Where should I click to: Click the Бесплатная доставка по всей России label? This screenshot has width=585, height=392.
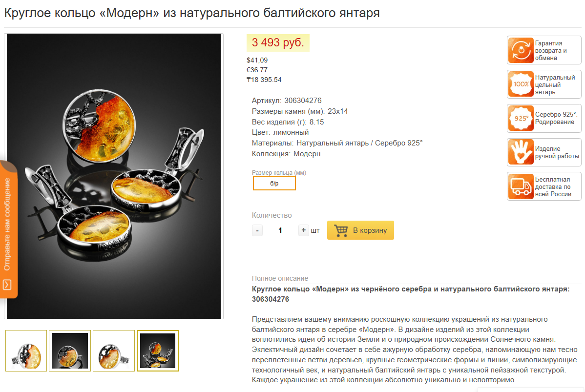click(x=553, y=186)
